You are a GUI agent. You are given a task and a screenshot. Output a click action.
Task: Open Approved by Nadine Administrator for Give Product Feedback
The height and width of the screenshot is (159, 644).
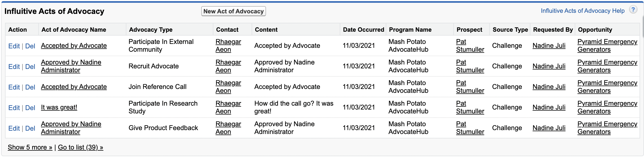click(x=71, y=128)
